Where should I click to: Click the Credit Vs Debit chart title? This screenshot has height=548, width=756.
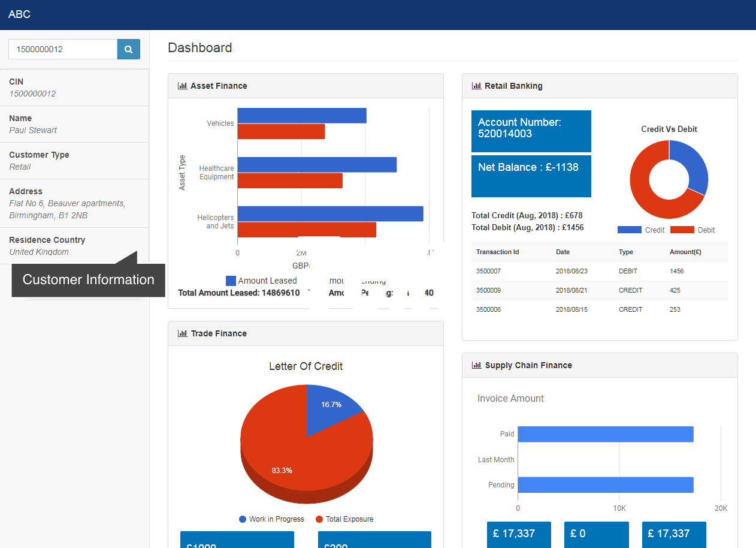(669, 129)
